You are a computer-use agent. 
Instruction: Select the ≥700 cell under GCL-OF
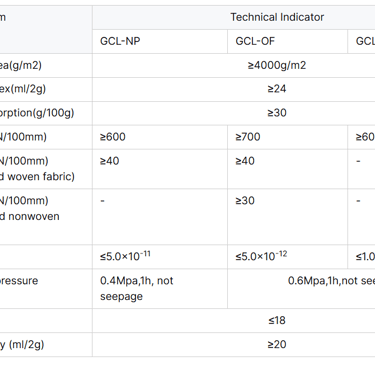(x=288, y=137)
